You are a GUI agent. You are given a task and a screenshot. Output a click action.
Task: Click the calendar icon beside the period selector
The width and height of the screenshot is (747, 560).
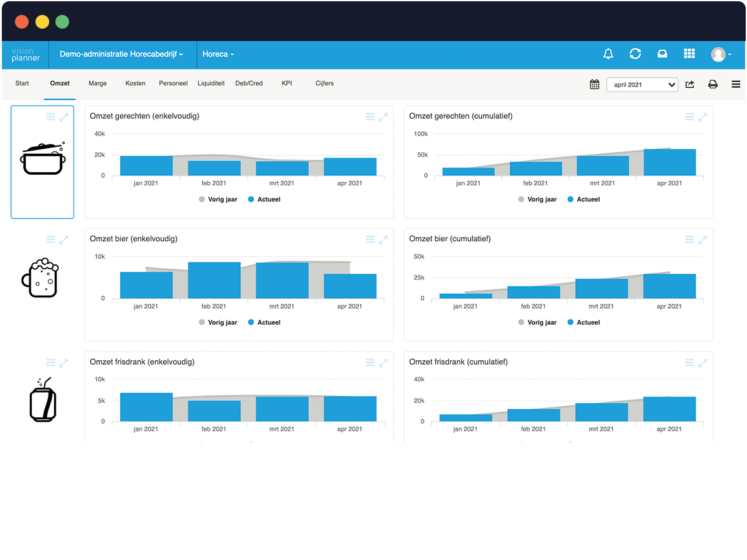click(594, 84)
